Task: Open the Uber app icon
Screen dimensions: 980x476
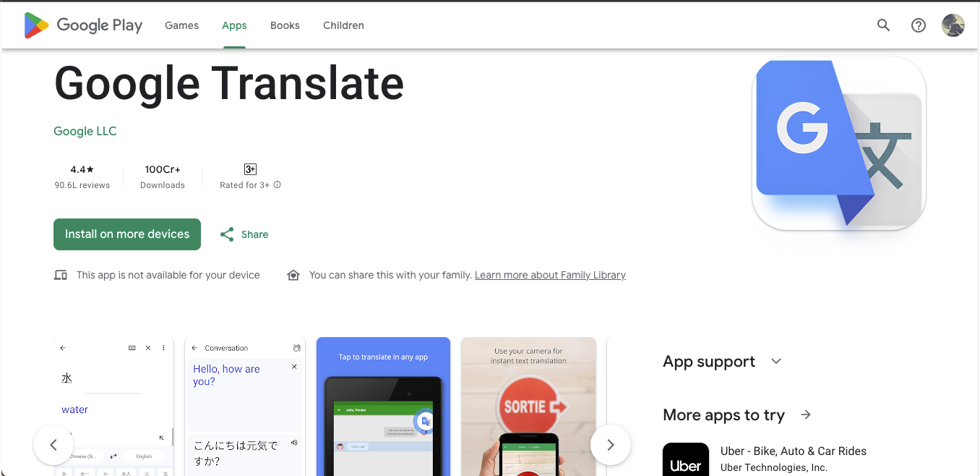Action: coord(686,459)
